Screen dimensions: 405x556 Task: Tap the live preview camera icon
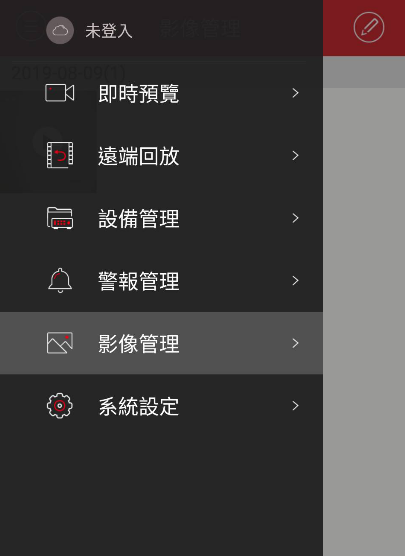[60, 93]
